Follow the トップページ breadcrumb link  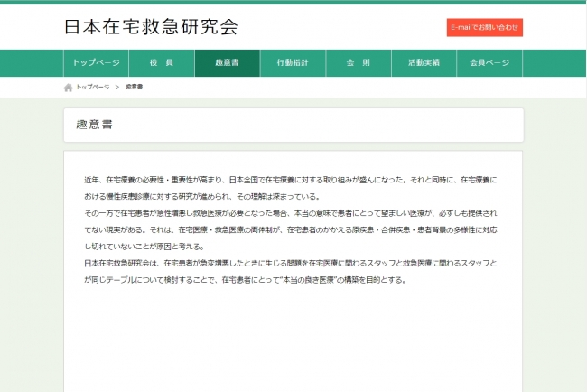pos(93,87)
